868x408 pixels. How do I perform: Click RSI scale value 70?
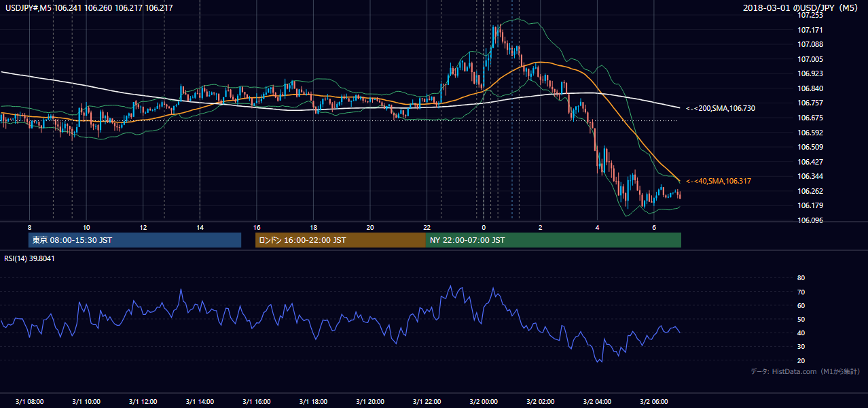(x=801, y=292)
